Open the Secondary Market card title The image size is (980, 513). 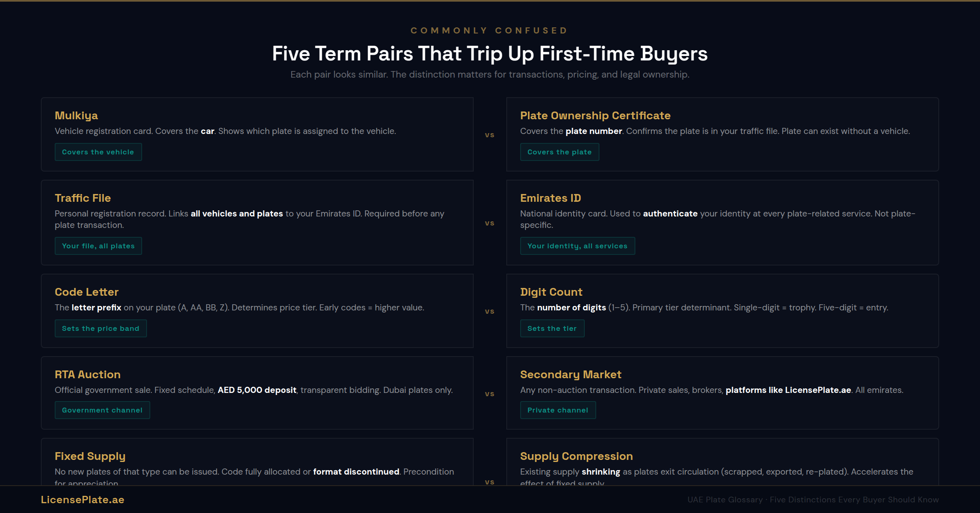click(570, 375)
